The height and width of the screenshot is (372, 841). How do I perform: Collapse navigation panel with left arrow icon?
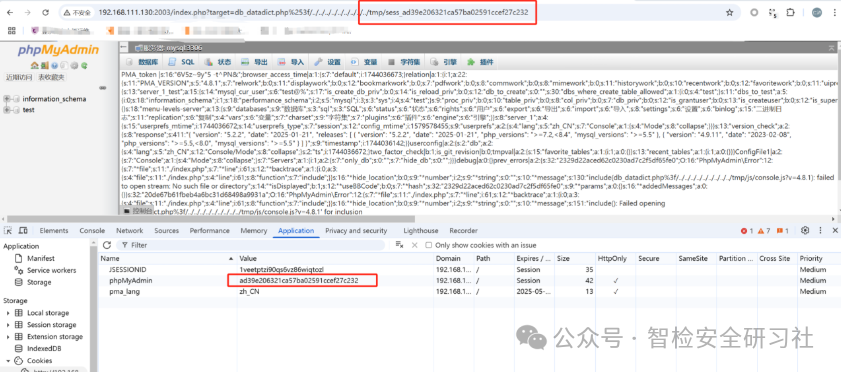[124, 48]
